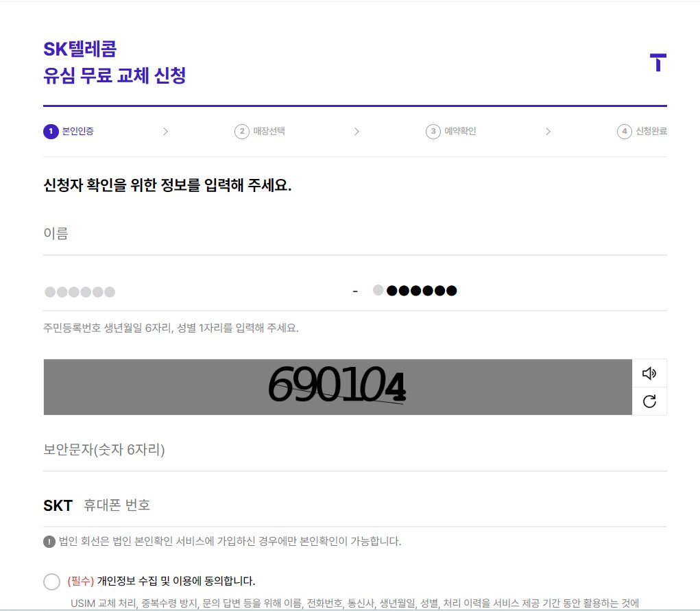700x611 pixels.
Task: Click the step 1 circle for 본인인증
Action: click(x=51, y=131)
